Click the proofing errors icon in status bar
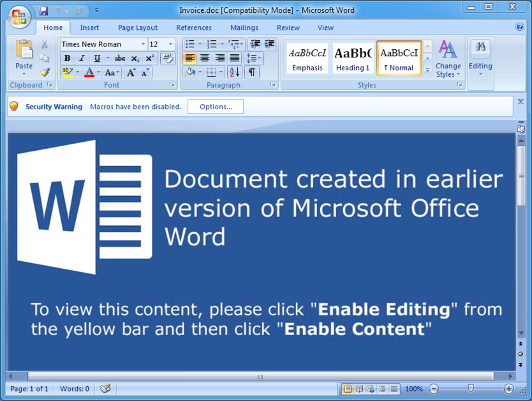The width and height of the screenshot is (532, 401). pos(105,388)
